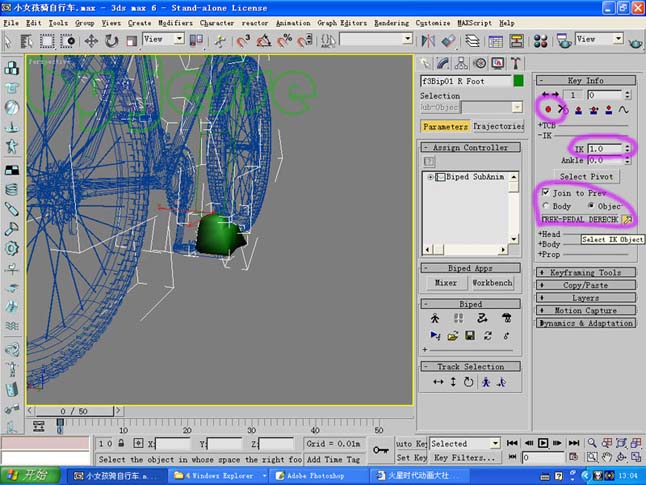
Task: Open the Graph Editors menu
Action: pyautogui.click(x=342, y=23)
